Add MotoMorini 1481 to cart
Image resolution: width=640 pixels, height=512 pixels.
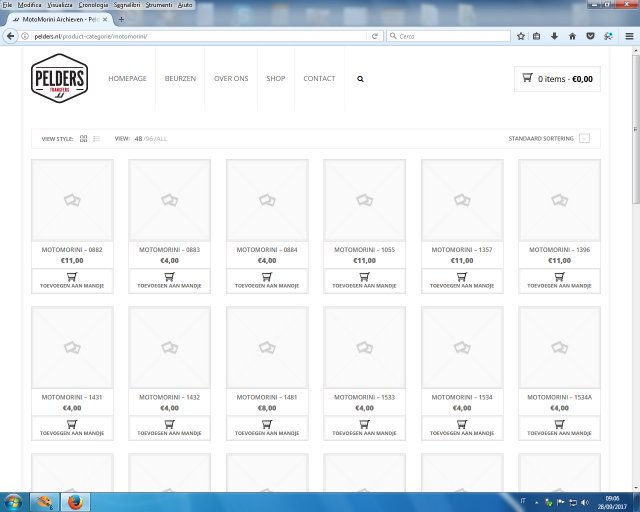click(267, 428)
